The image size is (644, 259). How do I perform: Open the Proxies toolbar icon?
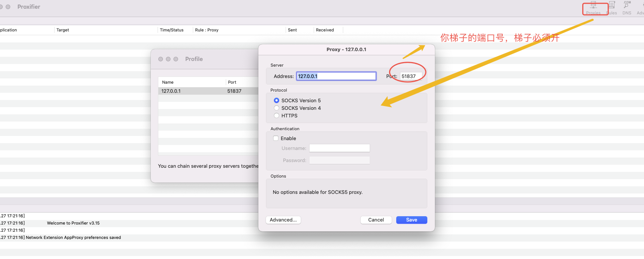click(x=593, y=8)
